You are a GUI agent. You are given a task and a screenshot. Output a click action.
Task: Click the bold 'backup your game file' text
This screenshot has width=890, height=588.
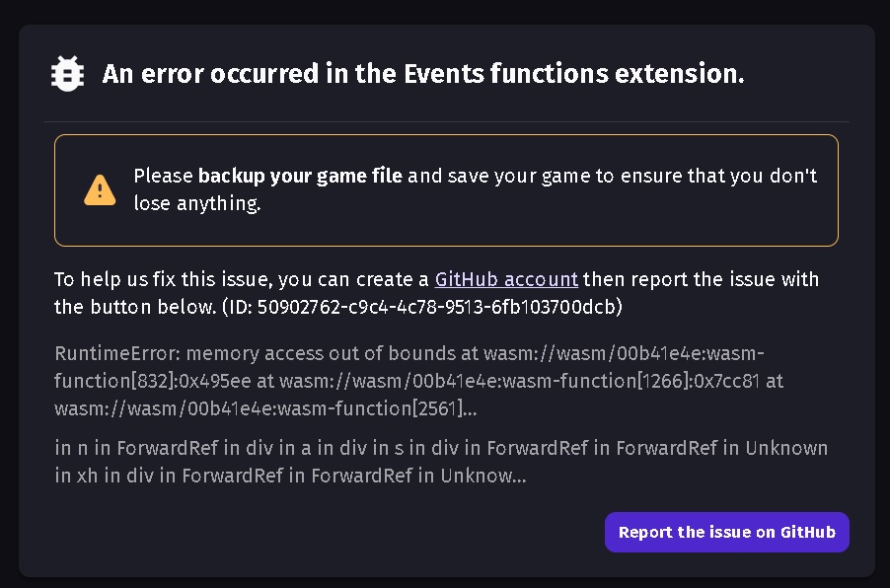click(x=300, y=176)
